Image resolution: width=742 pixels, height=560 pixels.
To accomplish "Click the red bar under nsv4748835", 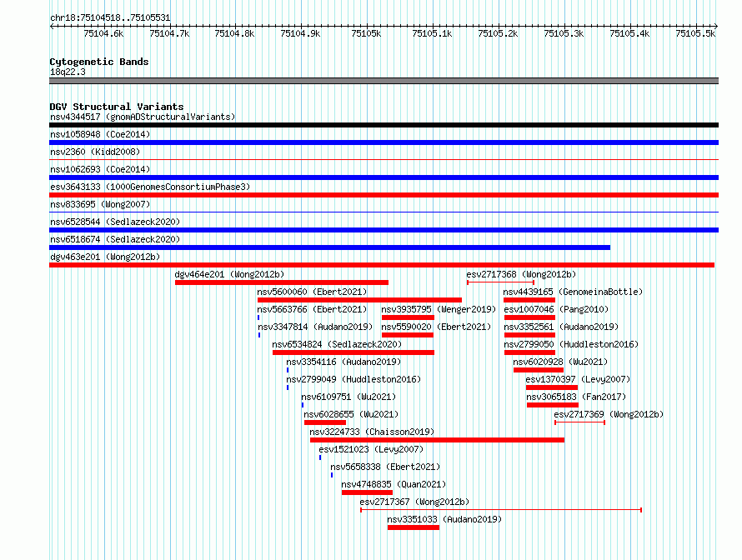I will pos(367,492).
